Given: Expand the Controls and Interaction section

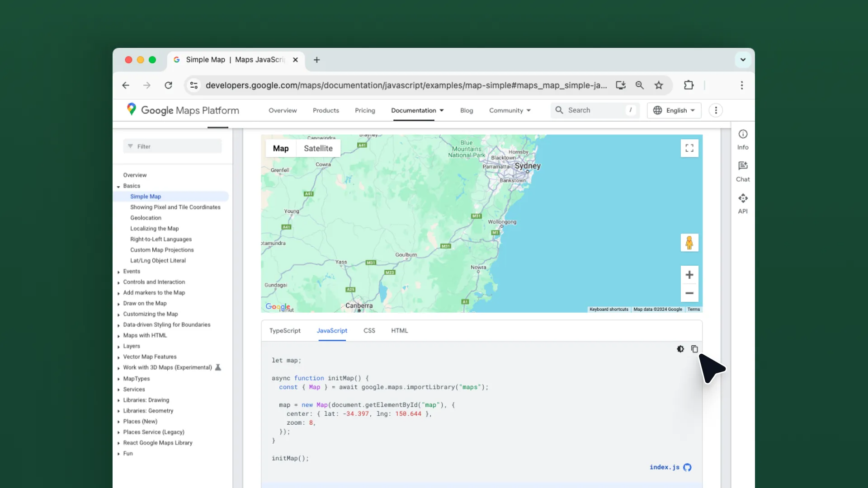Looking at the screenshot, I should [x=118, y=282].
